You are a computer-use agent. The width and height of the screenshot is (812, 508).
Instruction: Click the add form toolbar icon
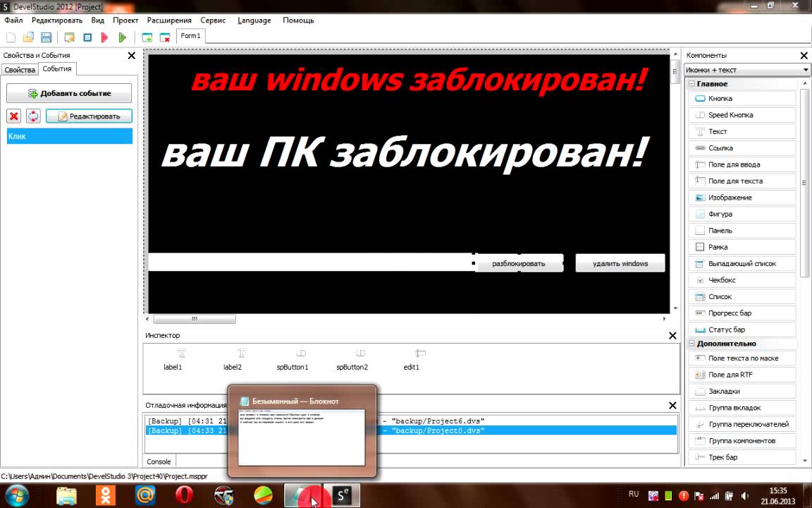[x=147, y=37]
